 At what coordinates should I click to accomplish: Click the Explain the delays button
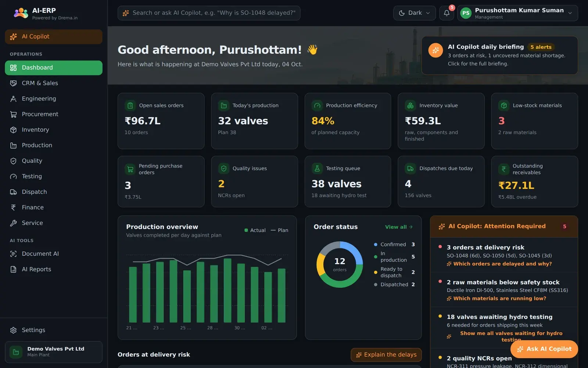[x=386, y=355]
